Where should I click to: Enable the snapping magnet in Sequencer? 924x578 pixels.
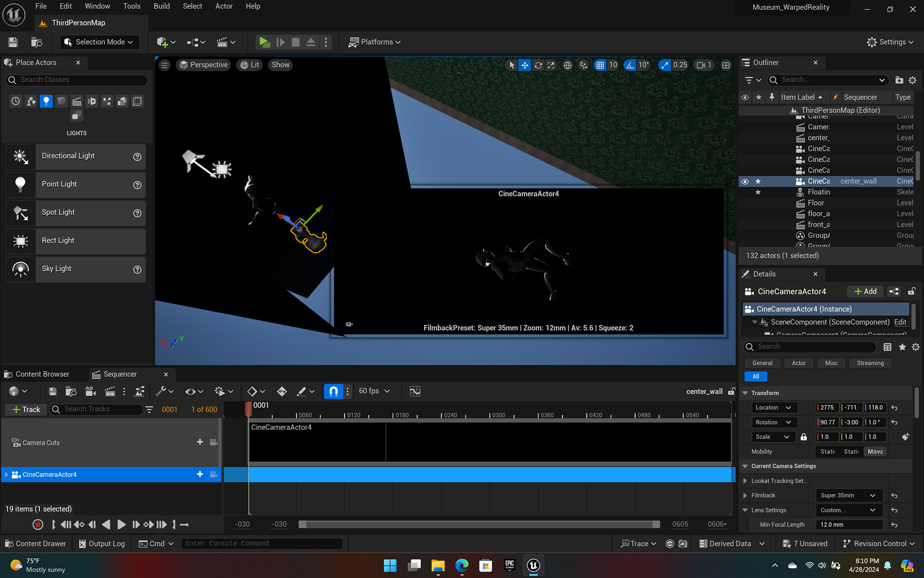(334, 391)
